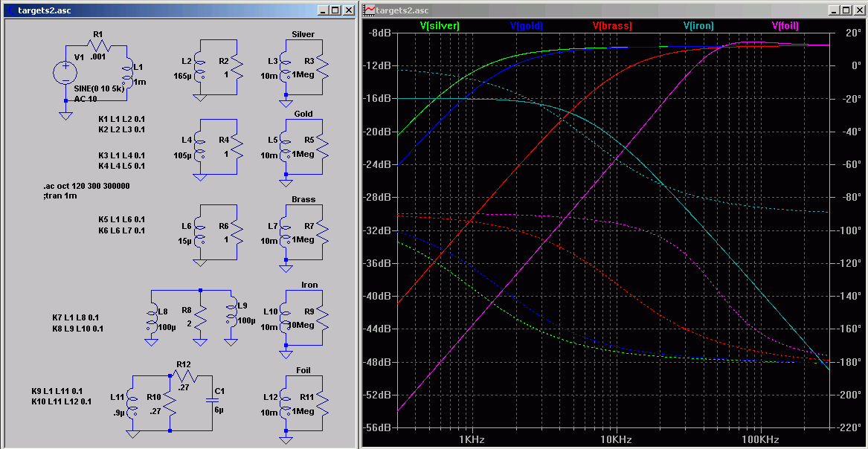Click the schematic window's title bar icon
Viewport: 868px width, 449px height.
tap(10, 10)
